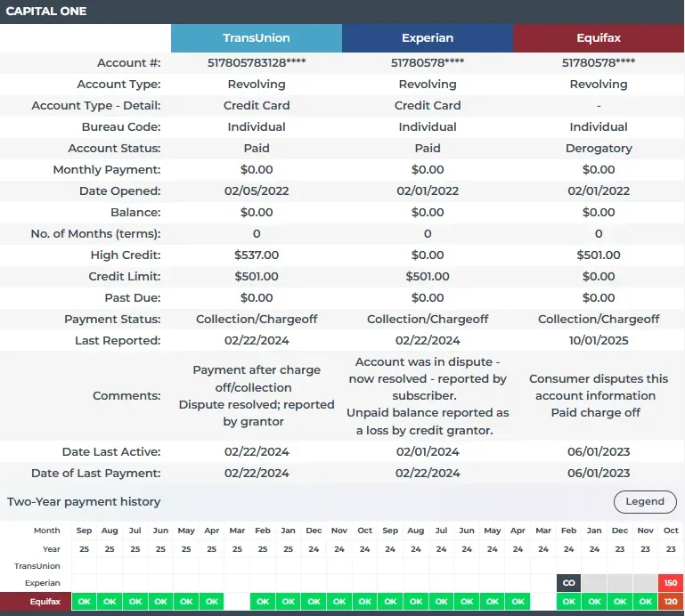Click Experian Credit Limit $501.00
The width and height of the screenshot is (685, 616).
pos(428,276)
